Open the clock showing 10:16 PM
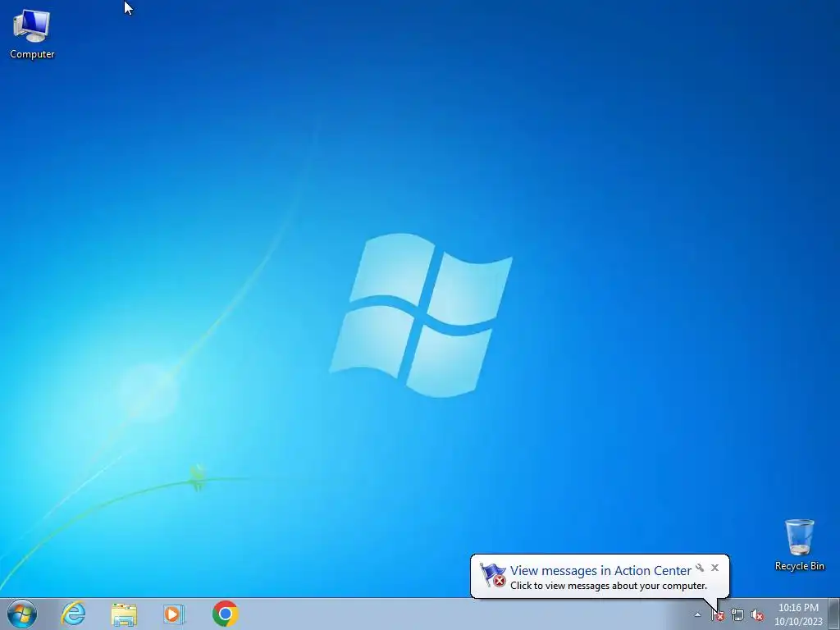The image size is (840, 630). coord(798,614)
